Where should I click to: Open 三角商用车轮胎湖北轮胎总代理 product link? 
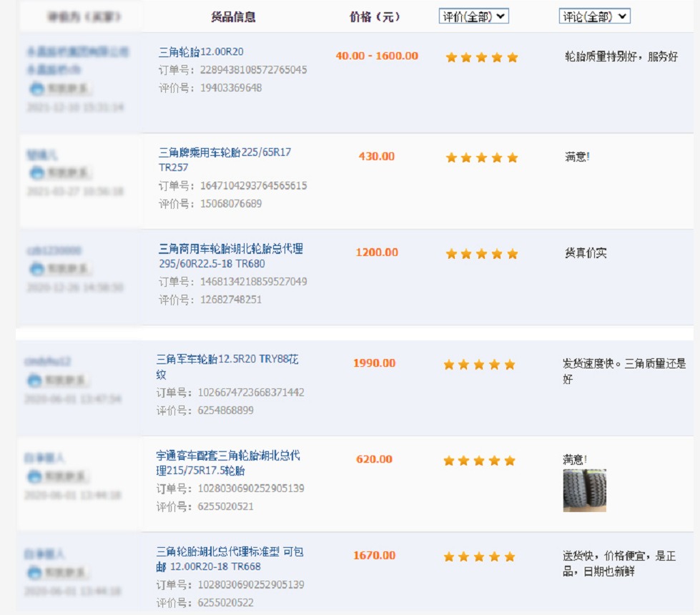pyautogui.click(x=230, y=249)
